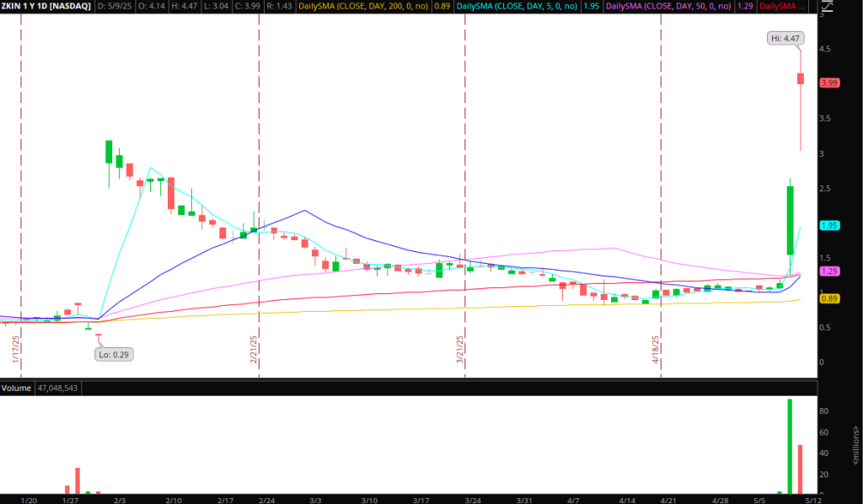Click the 5/5 date on time axis
Screen dimensions: 863x504
pyautogui.click(x=759, y=500)
